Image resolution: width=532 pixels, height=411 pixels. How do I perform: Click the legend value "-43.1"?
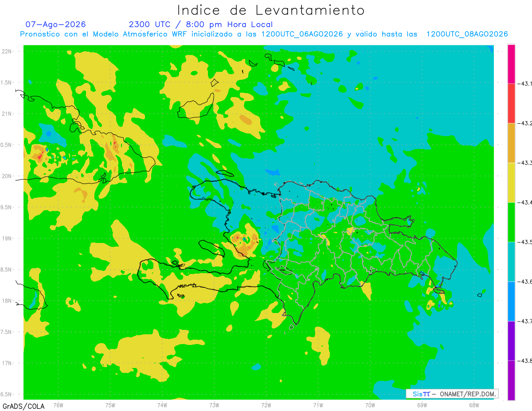point(525,84)
